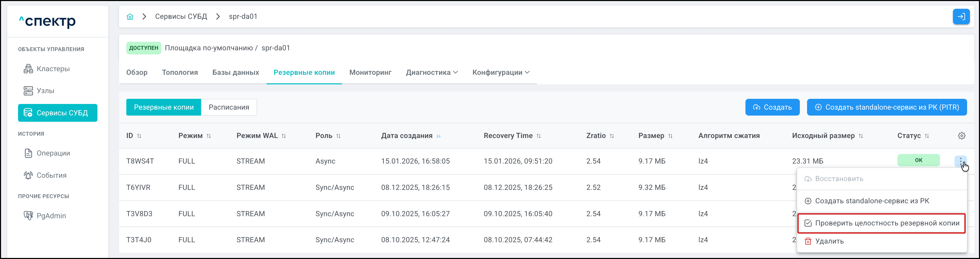The height and width of the screenshot is (259, 980).
Task: Expand the Диагностика dropdown tab
Action: (x=431, y=72)
